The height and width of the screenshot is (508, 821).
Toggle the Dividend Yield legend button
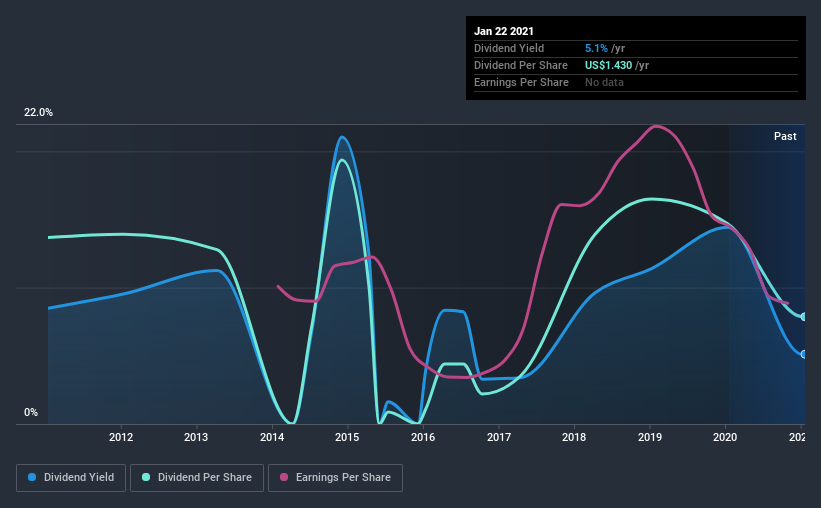tap(71, 478)
